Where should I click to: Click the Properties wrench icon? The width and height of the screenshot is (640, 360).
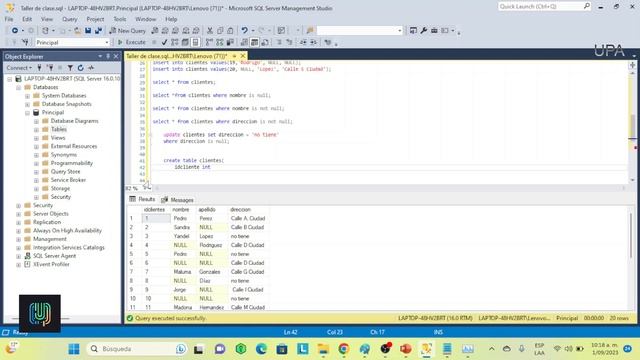(x=424, y=31)
